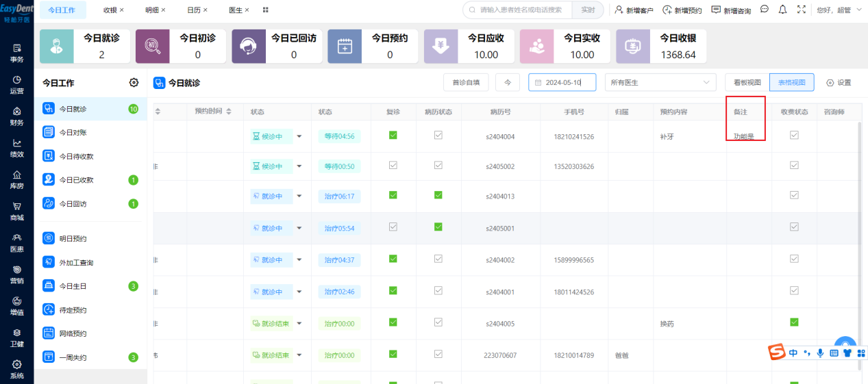Click the 2024-05-10 date picker field

tap(562, 82)
